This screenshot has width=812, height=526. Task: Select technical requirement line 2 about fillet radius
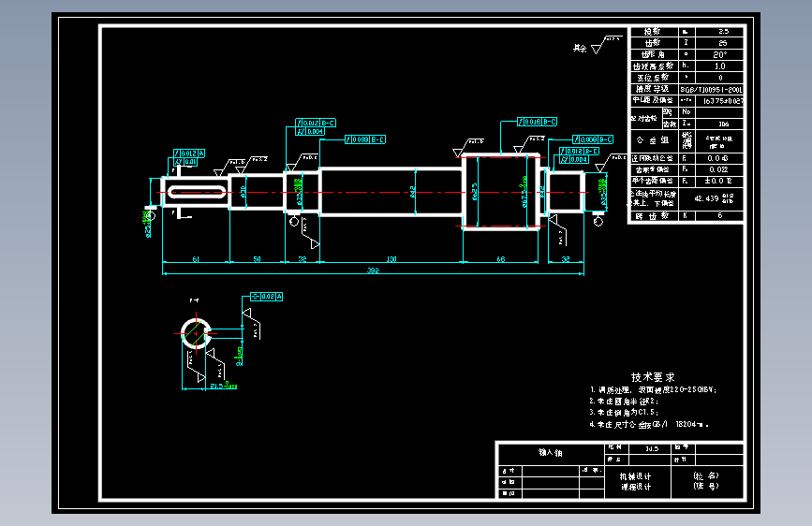point(624,402)
